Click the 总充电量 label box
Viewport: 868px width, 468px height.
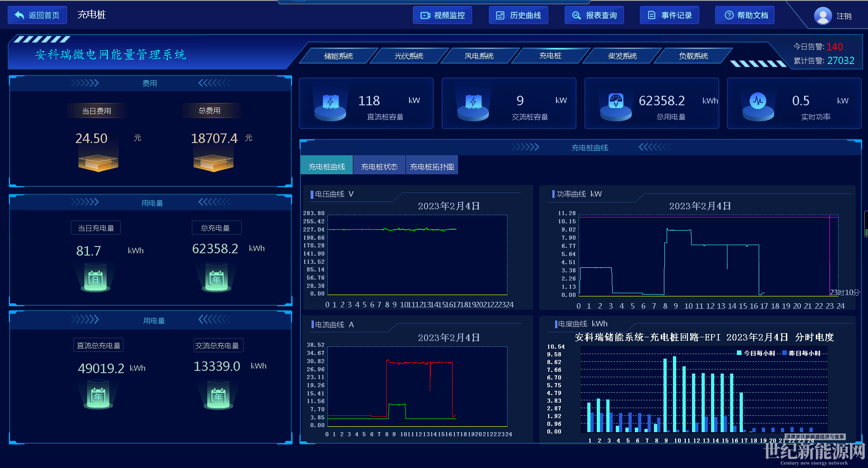point(216,228)
